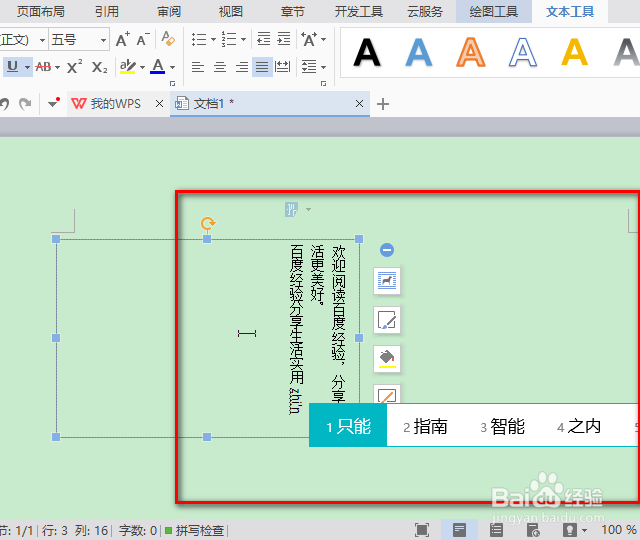
Task: Expand numbered list style dropdown
Action: point(243,40)
